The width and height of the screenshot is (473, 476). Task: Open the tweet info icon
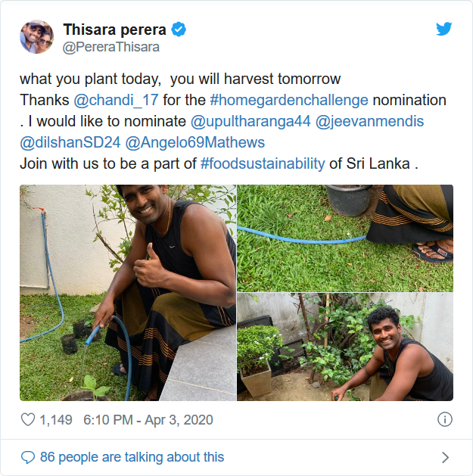(x=445, y=419)
